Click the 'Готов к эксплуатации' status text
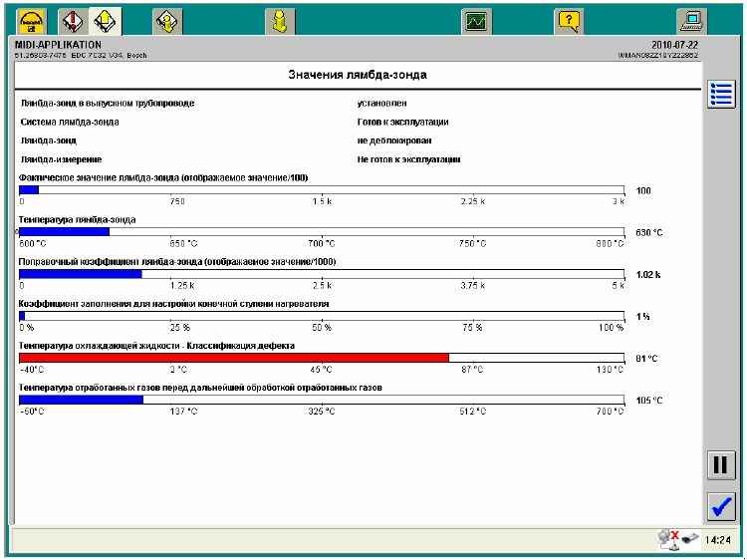747x560 pixels. click(402, 122)
